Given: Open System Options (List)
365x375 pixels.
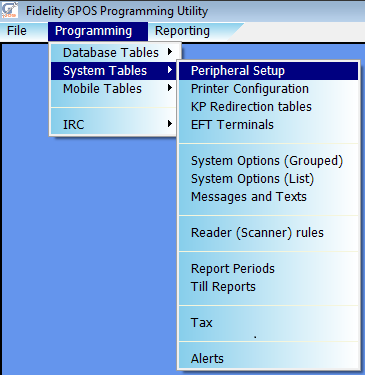Looking at the screenshot, I should [269, 179].
